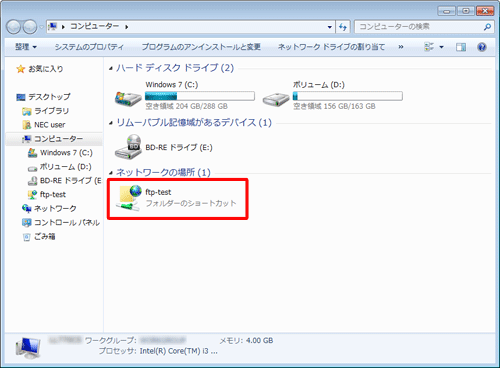Click the Refresh button next to address bar

(x=343, y=27)
